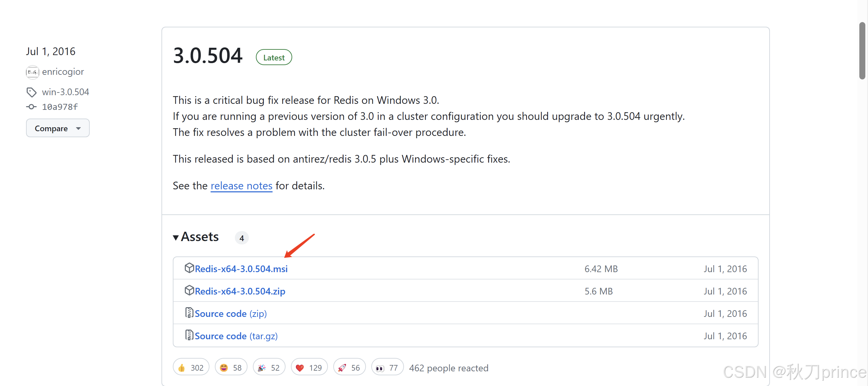Open the release notes link
This screenshot has width=868, height=386.
click(x=241, y=186)
